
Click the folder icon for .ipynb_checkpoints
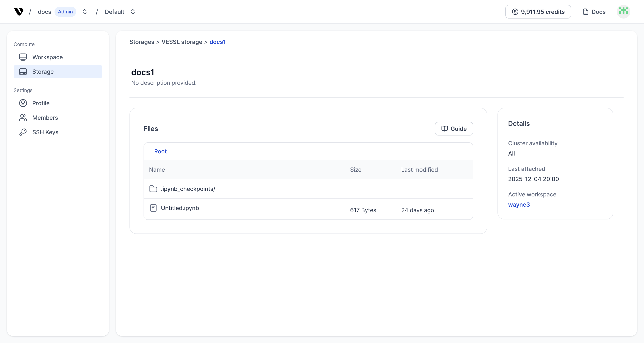click(x=153, y=189)
